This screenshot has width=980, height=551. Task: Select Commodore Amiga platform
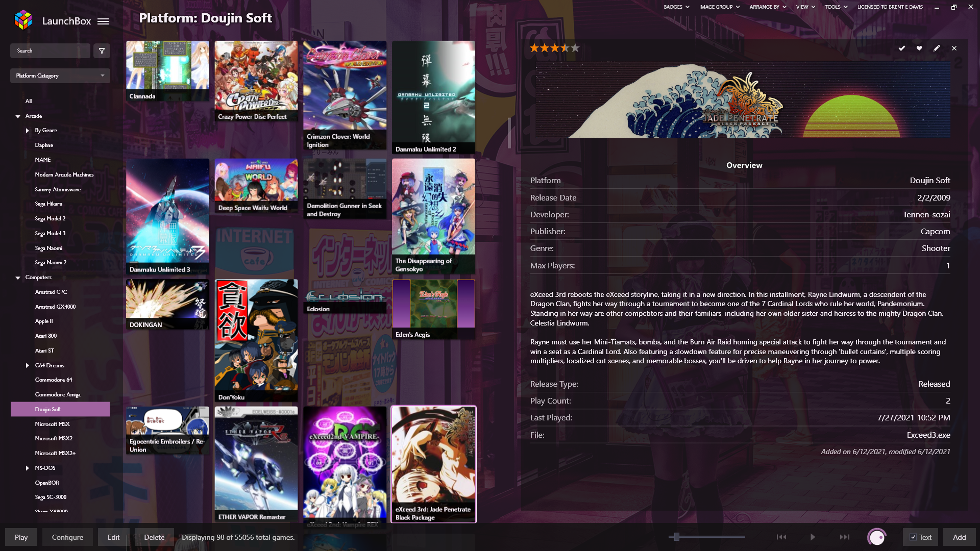point(58,395)
